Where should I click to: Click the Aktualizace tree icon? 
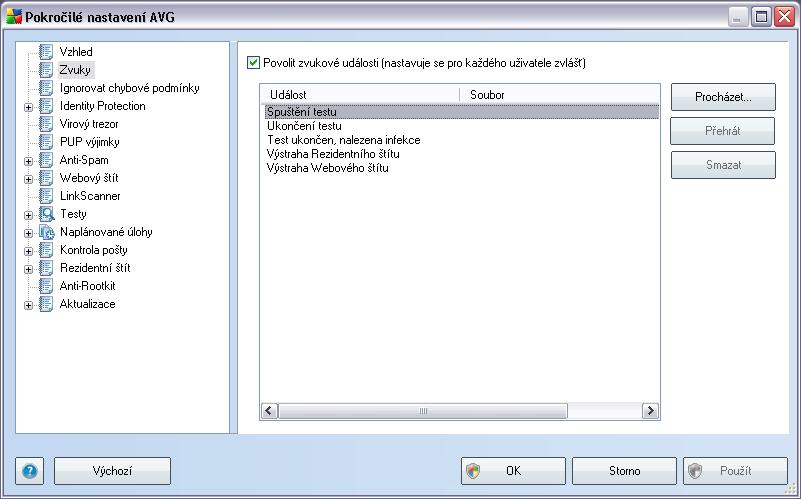click(46, 304)
